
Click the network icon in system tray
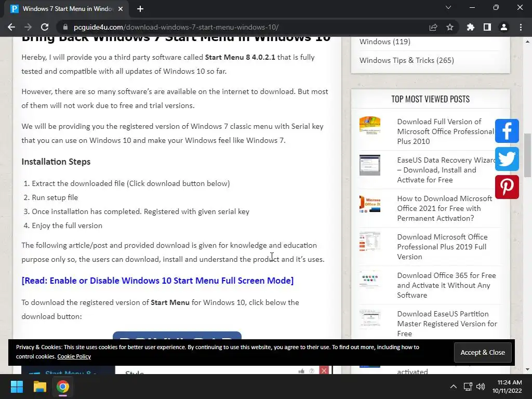(468, 387)
